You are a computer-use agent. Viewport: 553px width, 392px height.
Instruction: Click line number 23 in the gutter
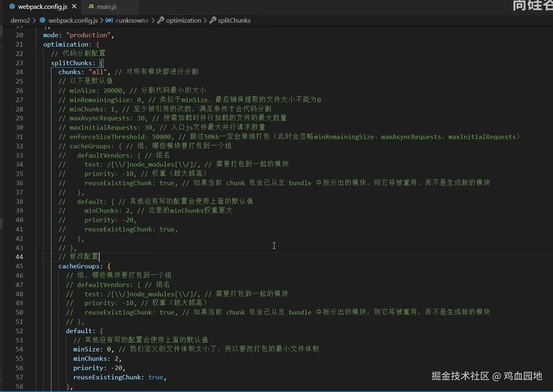pyautogui.click(x=19, y=63)
